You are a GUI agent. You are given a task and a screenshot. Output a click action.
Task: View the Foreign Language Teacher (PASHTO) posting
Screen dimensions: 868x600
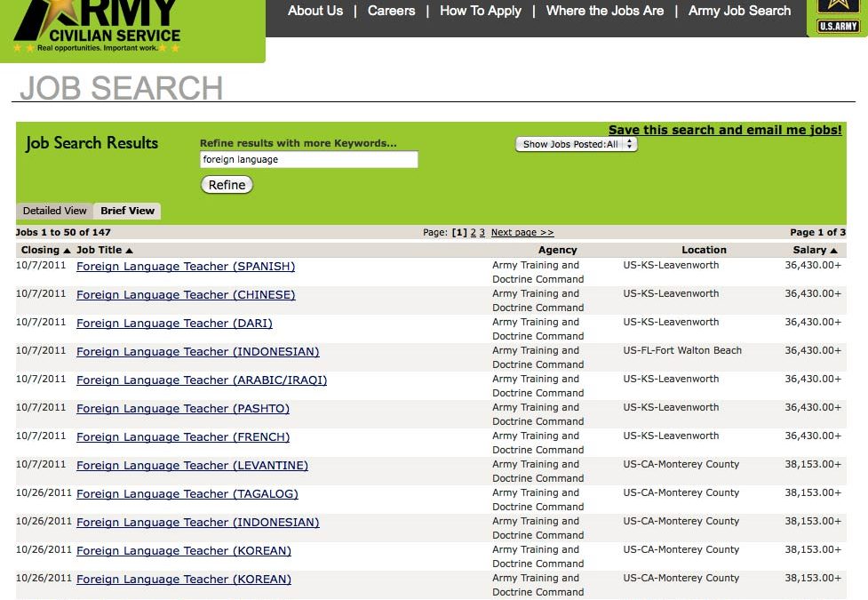[183, 408]
